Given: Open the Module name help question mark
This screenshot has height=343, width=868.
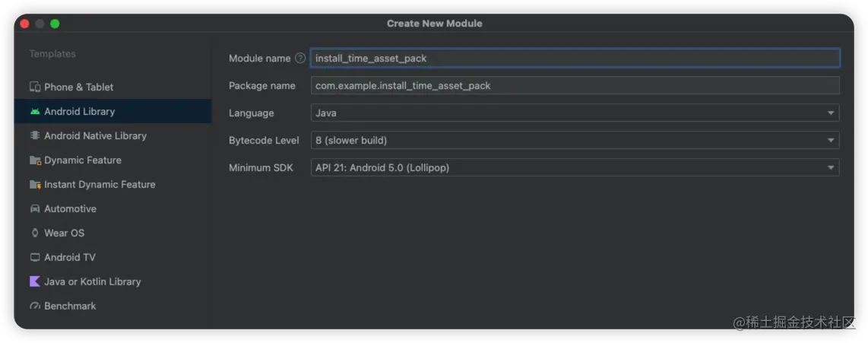Looking at the screenshot, I should coord(300,59).
